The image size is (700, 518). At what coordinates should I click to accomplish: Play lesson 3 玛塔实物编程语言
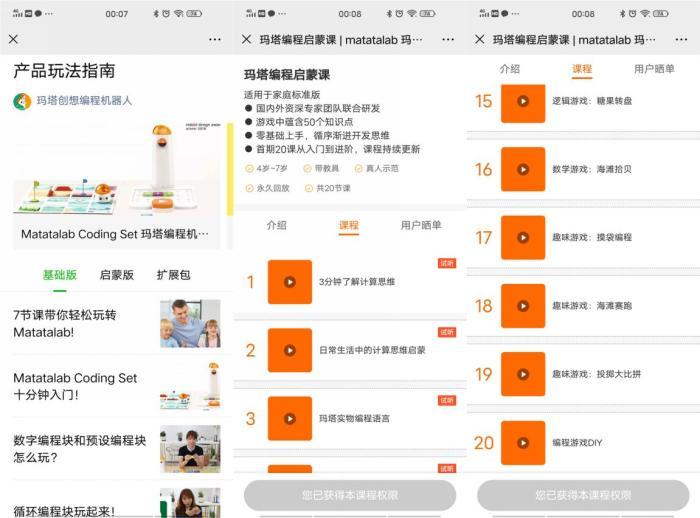[x=290, y=418]
